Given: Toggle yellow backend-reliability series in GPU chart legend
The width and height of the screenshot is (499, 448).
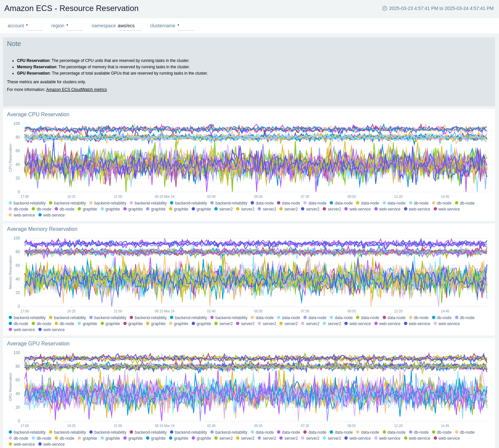Looking at the screenshot, I should pyautogui.click(x=67, y=432).
